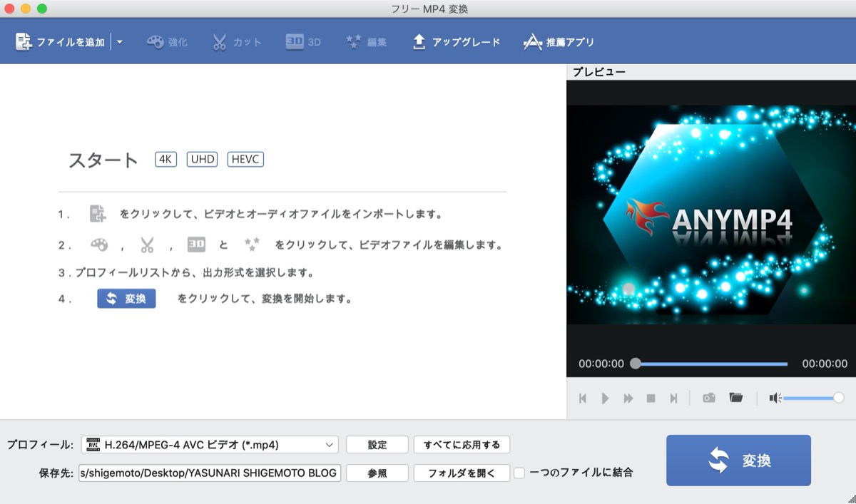The image size is (856, 504).
Task: Open the Enhance (強化) tool
Action: [x=167, y=42]
